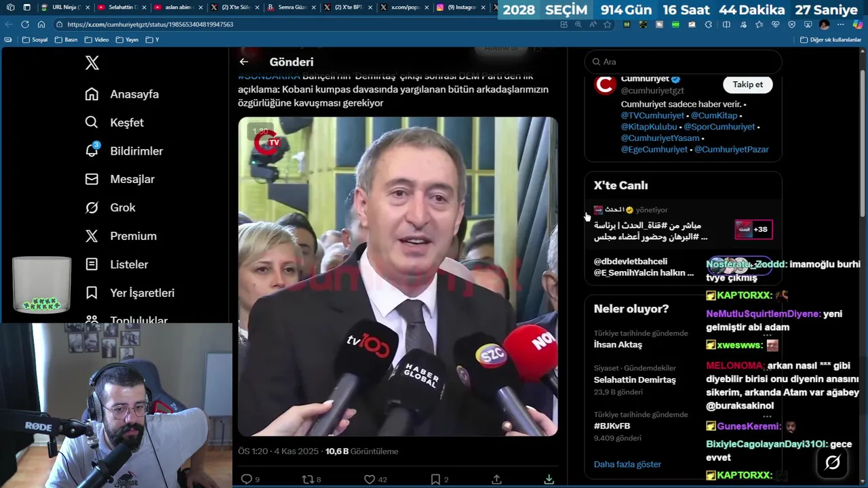Download the video with green arrow icon
868x488 pixels.
click(549, 479)
